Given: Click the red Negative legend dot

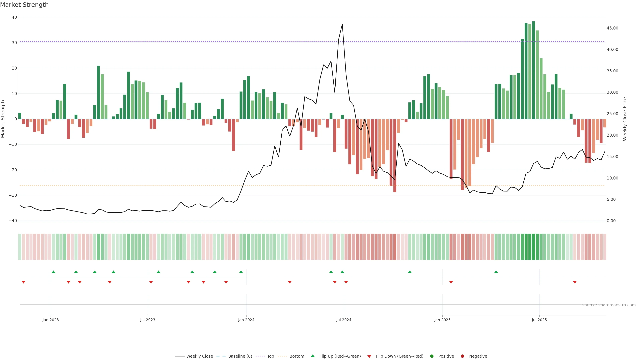Looking at the screenshot, I should tap(462, 356).
